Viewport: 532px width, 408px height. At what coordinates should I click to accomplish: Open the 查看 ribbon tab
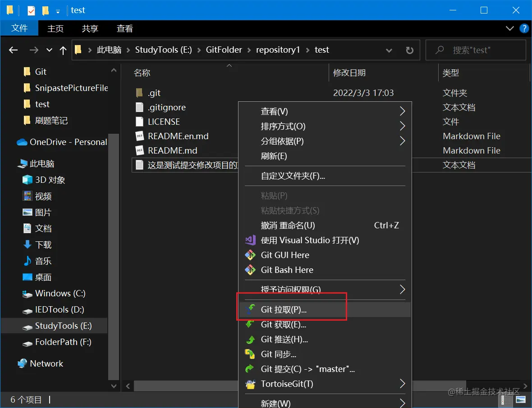124,28
